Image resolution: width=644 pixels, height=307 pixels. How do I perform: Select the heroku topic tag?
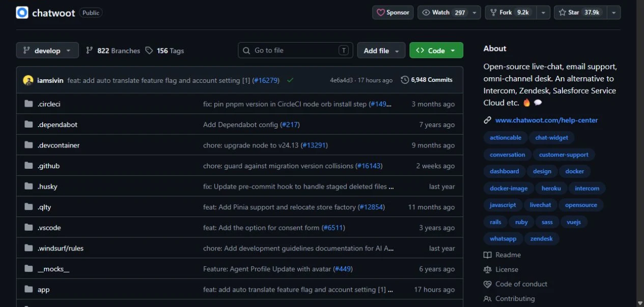[551, 188]
